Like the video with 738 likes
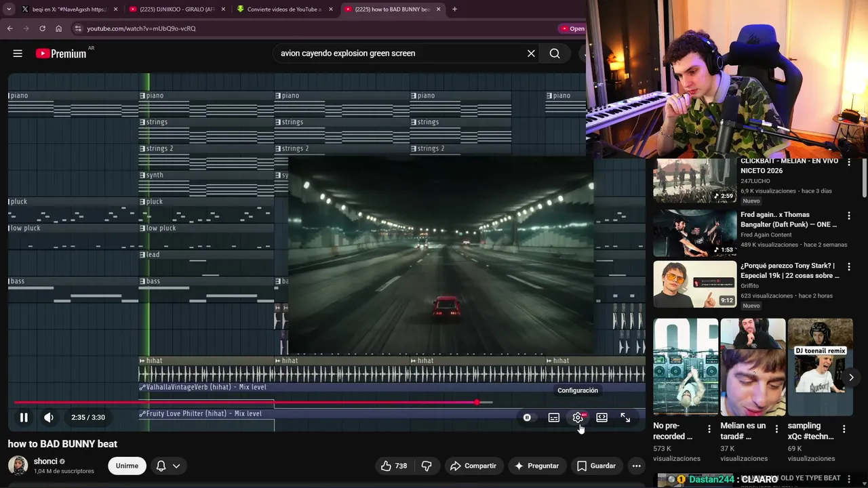This screenshot has height=488, width=868. [394, 466]
